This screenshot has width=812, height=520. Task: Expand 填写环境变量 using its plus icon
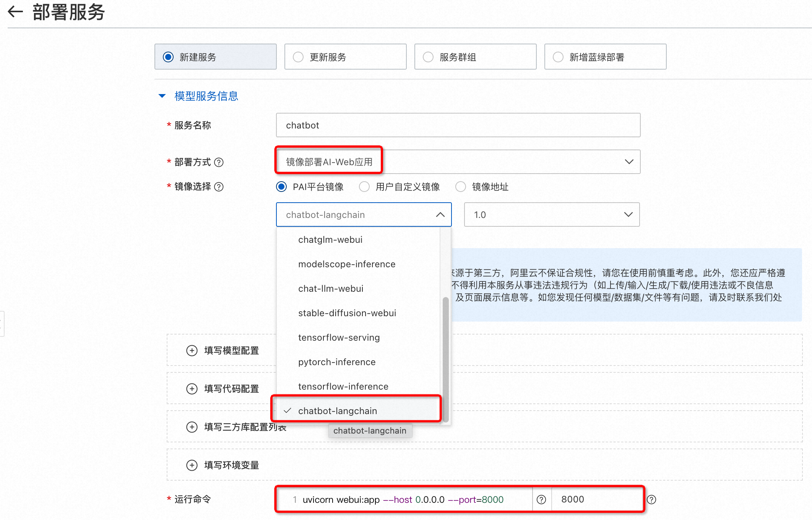[x=192, y=465]
